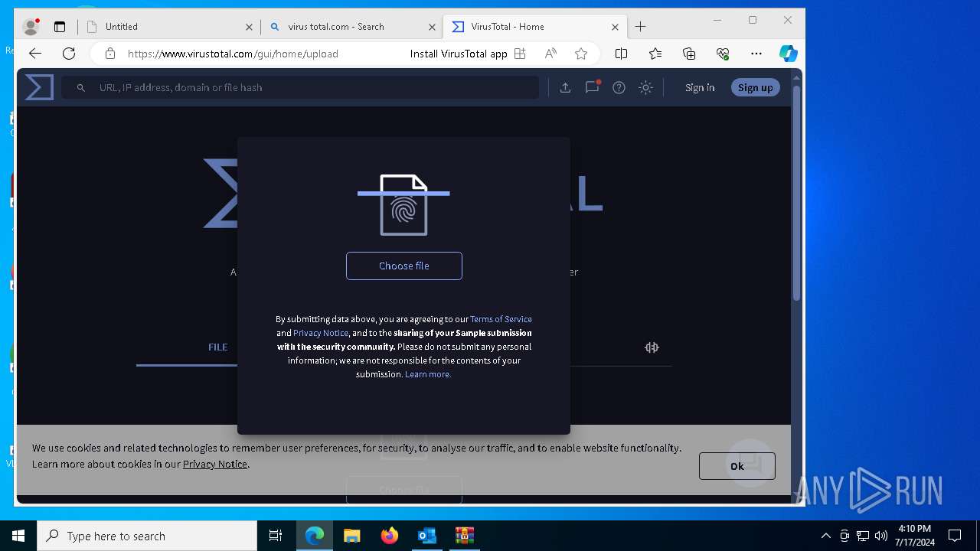Open the Favorites list icon
Image resolution: width=980 pixels, height=551 pixels.
point(655,54)
